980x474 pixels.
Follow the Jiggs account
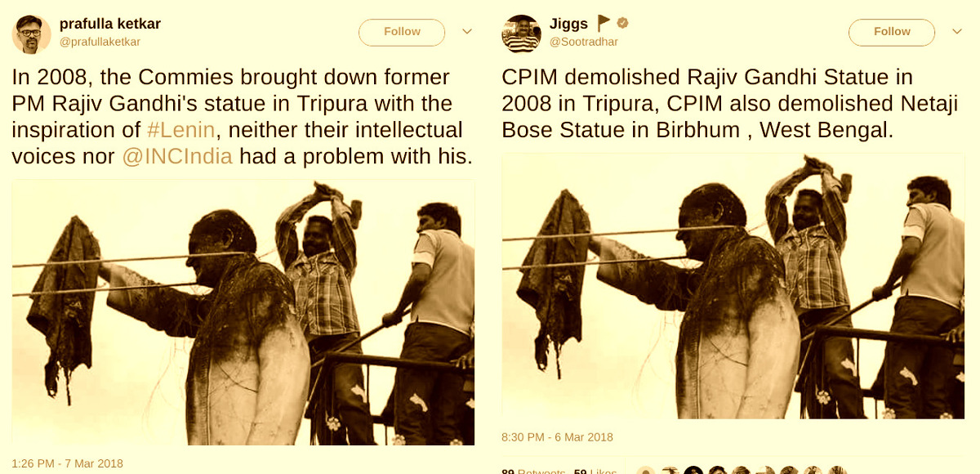[x=892, y=32]
